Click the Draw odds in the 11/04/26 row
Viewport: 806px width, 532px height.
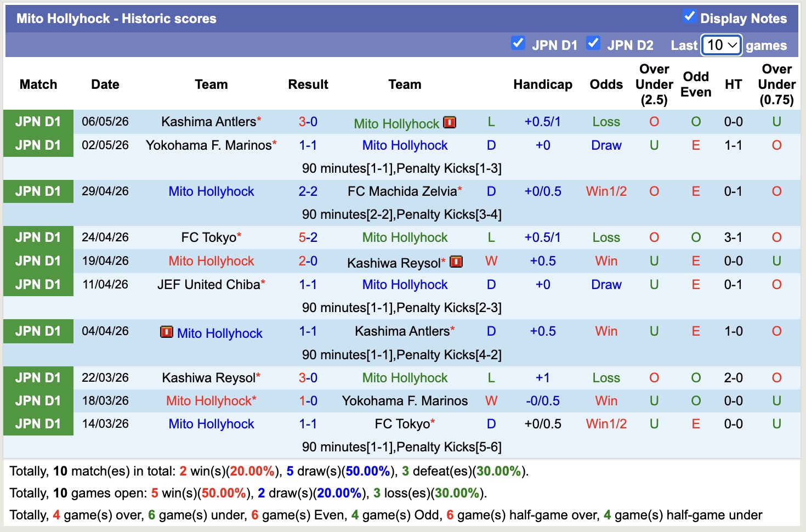606,285
